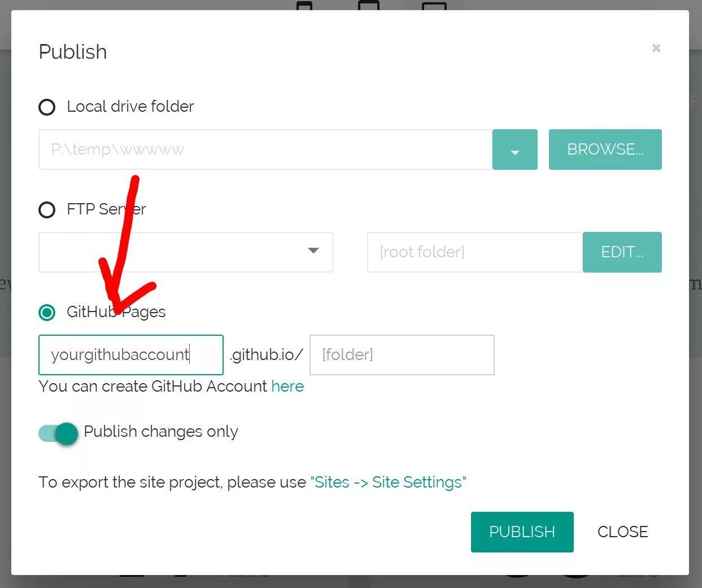Click the PUBLISH button
702x588 pixels.
(522, 532)
